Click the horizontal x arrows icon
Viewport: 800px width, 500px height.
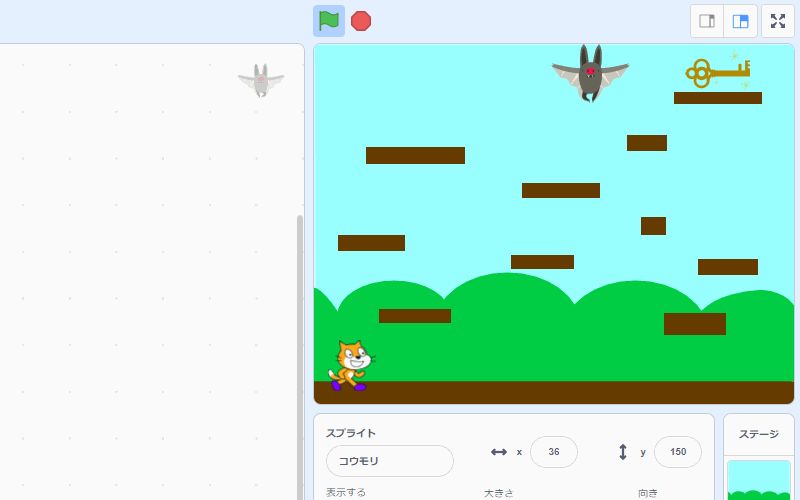pos(498,452)
